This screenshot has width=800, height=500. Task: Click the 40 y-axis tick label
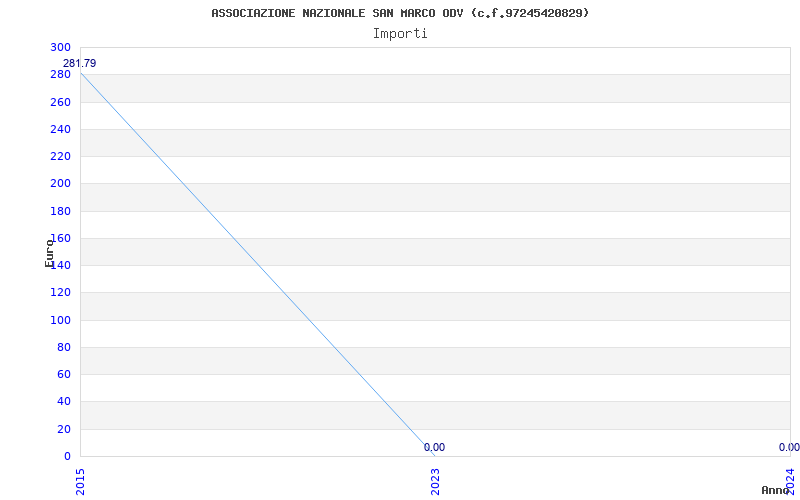[x=64, y=402]
